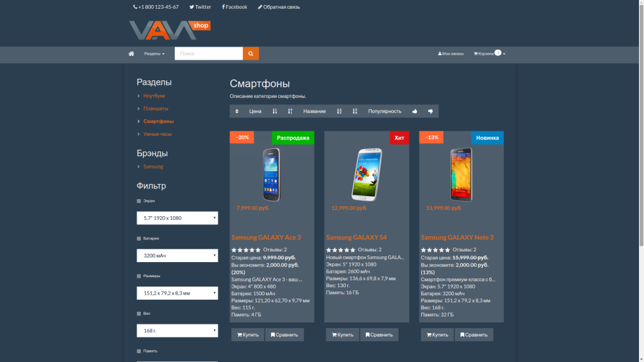Viewport: 644px width, 362px height.
Task: Enable the Память filter checkbox
Action: (139, 351)
